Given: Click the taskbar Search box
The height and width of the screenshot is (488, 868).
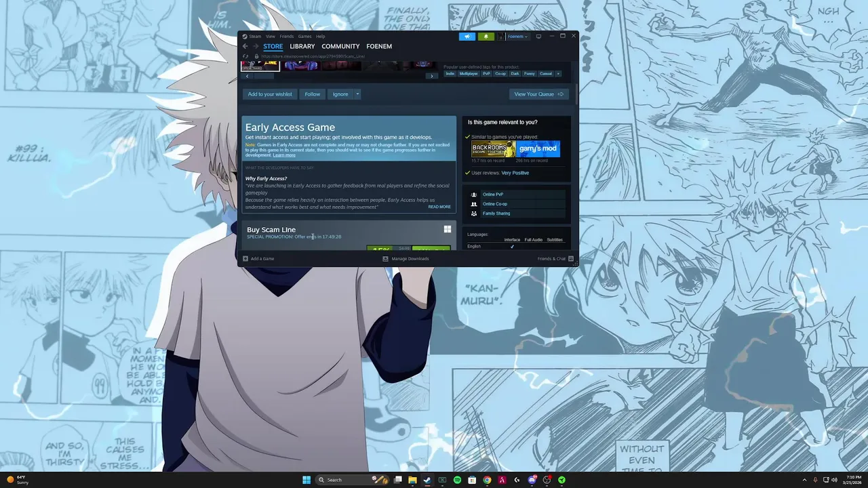Looking at the screenshot, I should point(352,480).
